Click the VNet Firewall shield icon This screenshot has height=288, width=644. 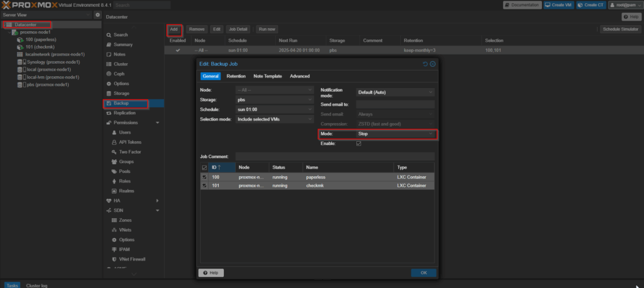[114, 259]
